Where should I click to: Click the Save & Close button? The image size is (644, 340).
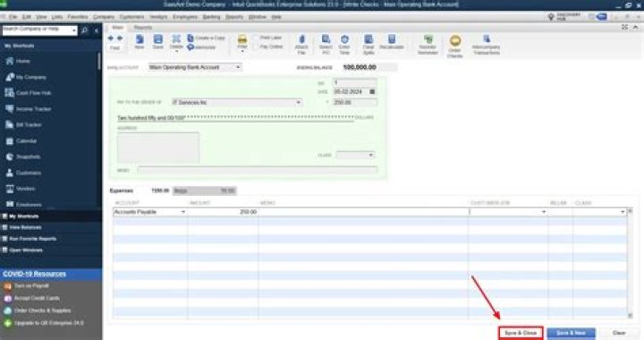[x=521, y=333]
